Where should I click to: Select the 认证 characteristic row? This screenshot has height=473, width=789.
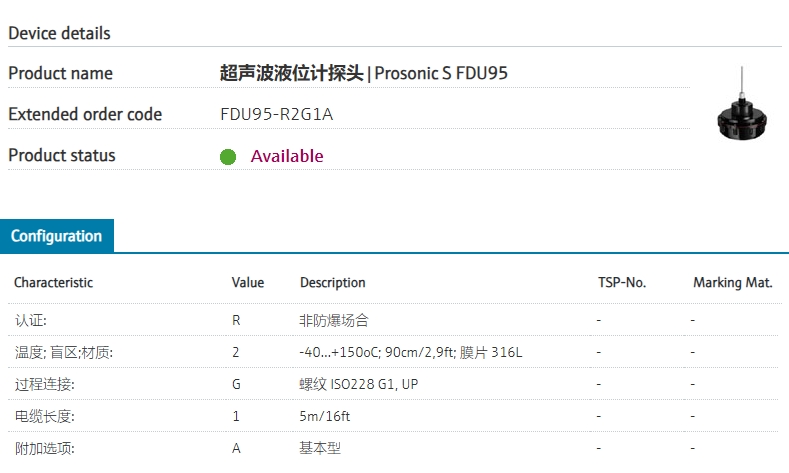(x=393, y=320)
